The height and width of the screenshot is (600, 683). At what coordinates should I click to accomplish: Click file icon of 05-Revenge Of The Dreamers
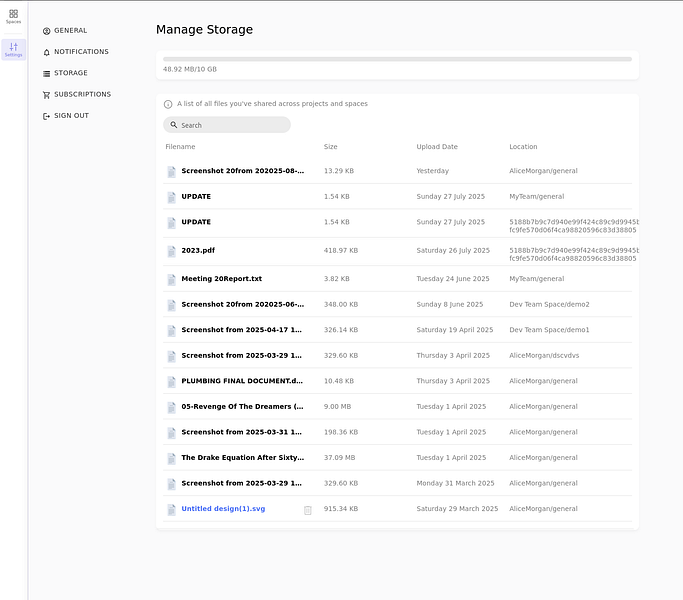pyautogui.click(x=172, y=408)
